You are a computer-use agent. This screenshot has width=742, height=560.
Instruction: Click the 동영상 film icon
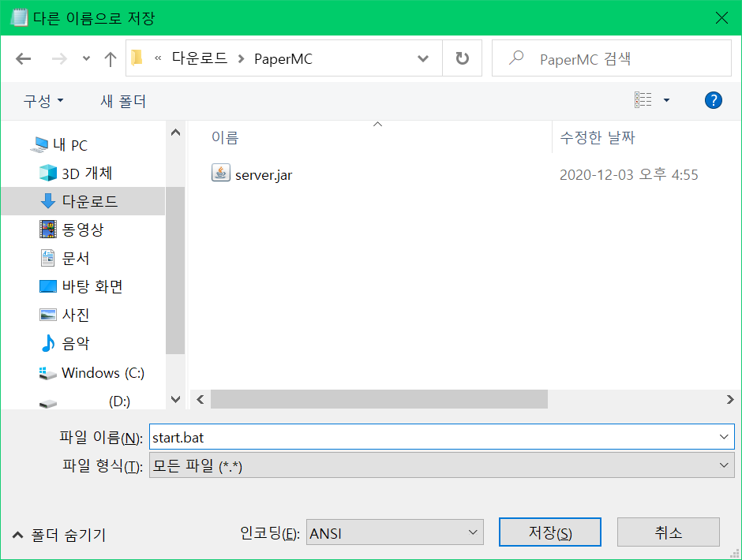click(x=48, y=230)
